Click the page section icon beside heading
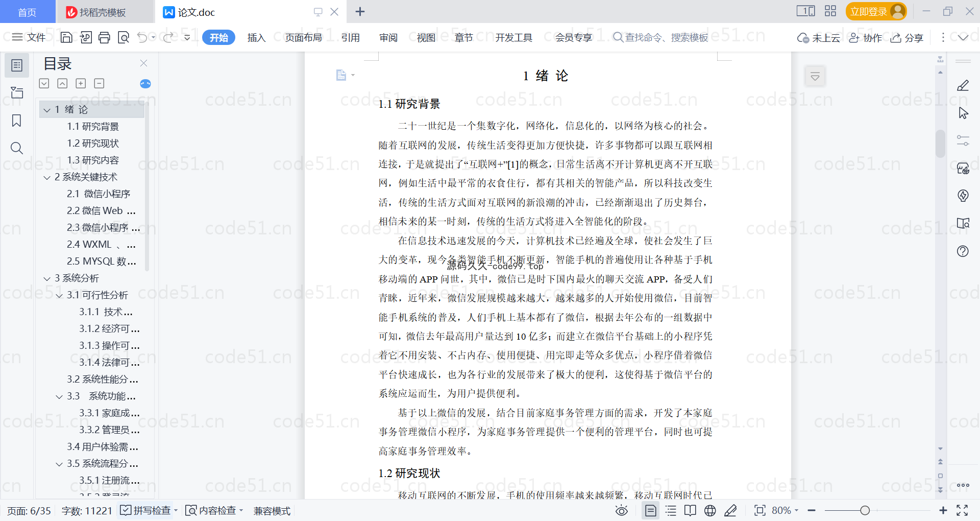The height and width of the screenshot is (521, 980). point(341,76)
